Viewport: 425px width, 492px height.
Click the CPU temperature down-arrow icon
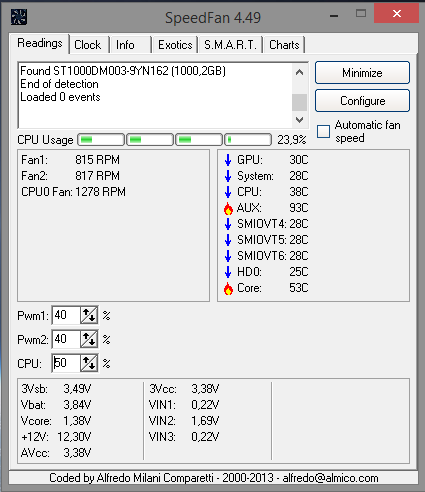pyautogui.click(x=228, y=192)
